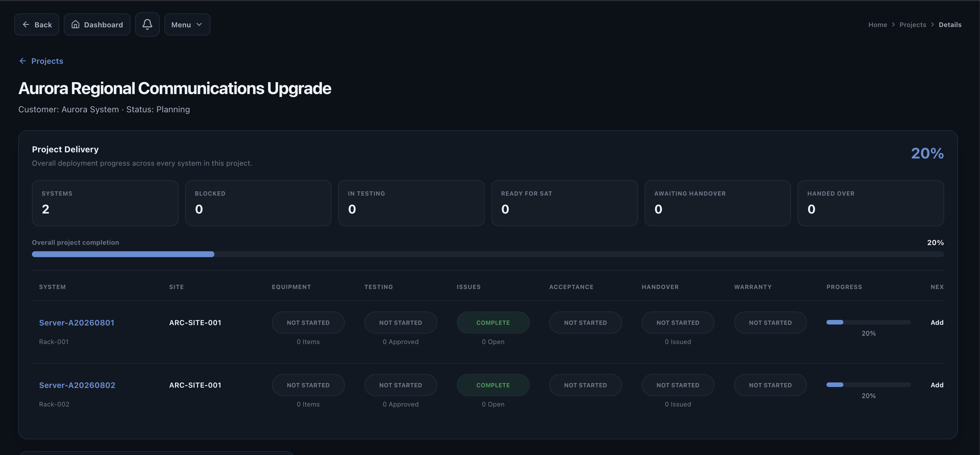This screenshot has width=980, height=455.
Task: Click the Warranty column header
Action: pos(753,287)
